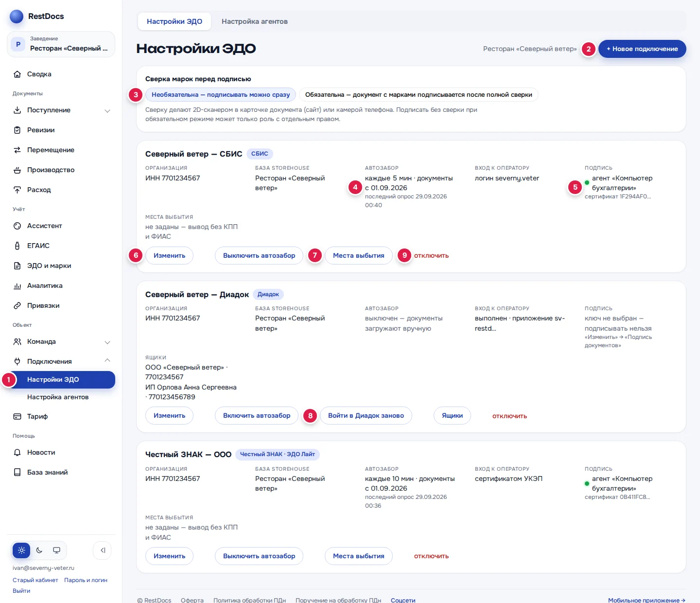Expand the Команда chevron
Screen dimensions: 700x603
[107, 342]
